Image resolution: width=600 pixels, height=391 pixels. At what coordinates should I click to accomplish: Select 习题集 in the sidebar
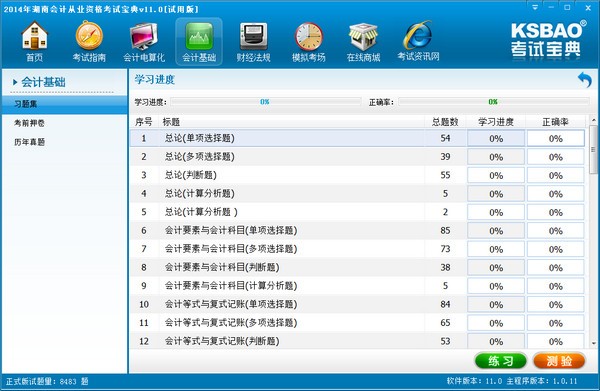64,104
